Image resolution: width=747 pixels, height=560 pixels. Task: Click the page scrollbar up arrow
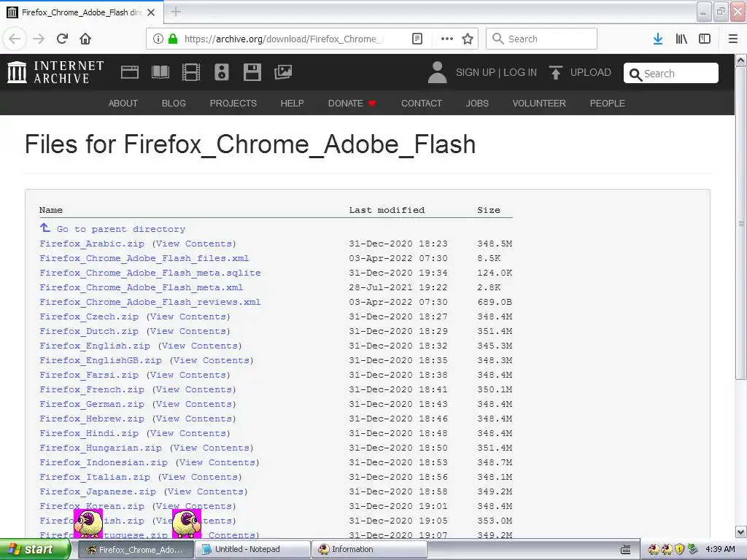[x=741, y=61]
